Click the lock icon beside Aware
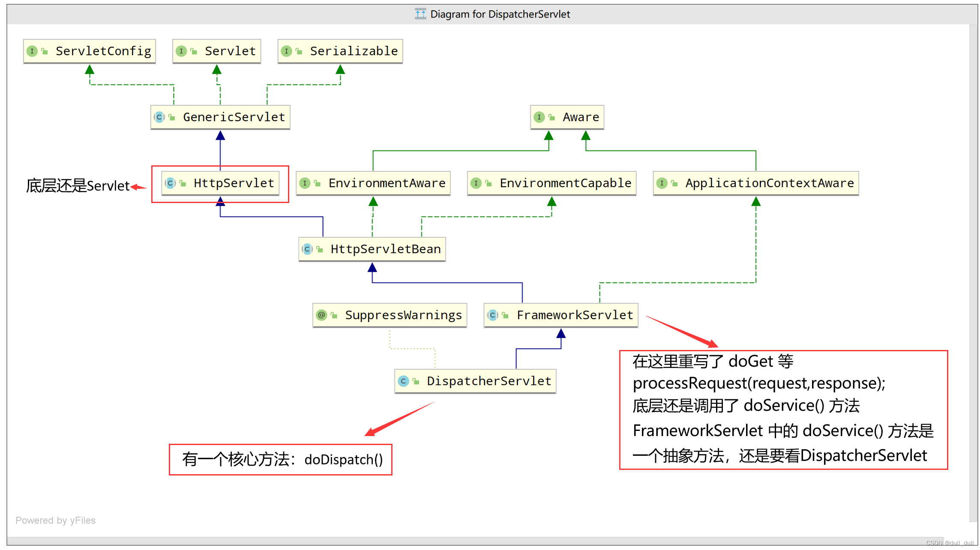The height and width of the screenshot is (550, 980). [551, 117]
